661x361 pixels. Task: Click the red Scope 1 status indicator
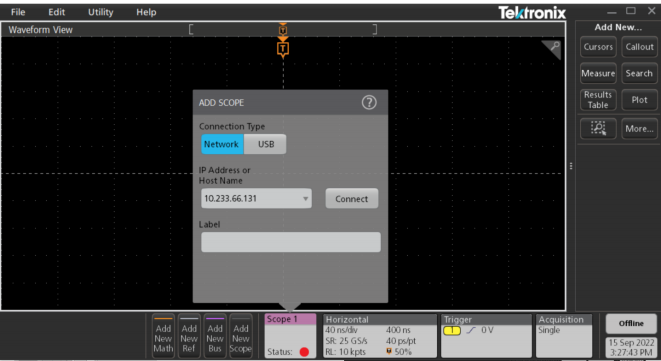tap(304, 352)
